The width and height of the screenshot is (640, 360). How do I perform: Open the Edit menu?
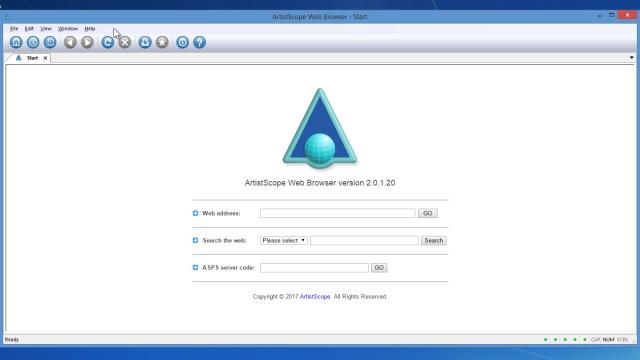click(x=29, y=29)
